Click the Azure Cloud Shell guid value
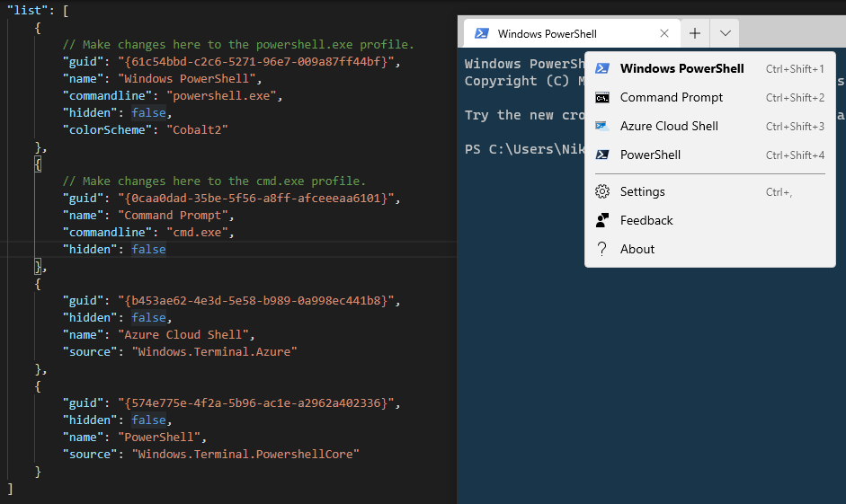Viewport: 846px width, 504px height. point(255,301)
